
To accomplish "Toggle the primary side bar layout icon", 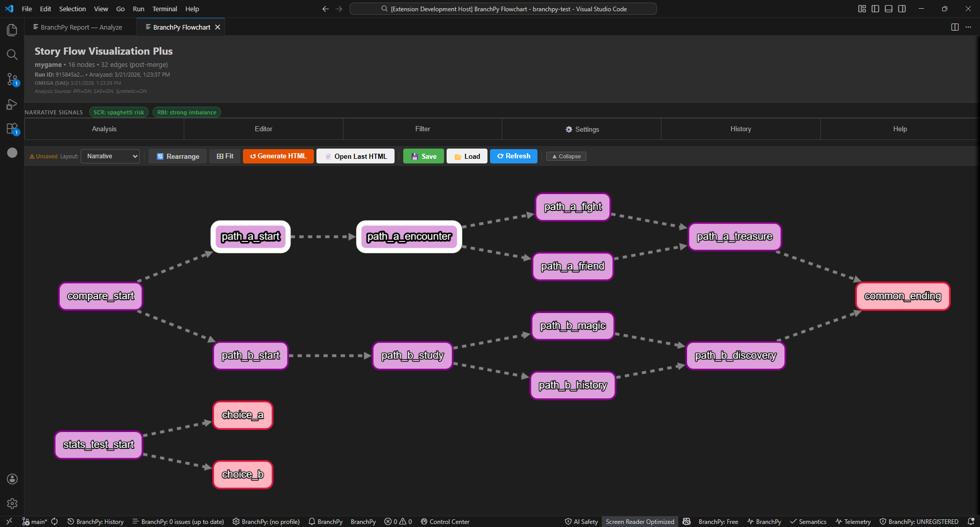I will pyautogui.click(x=875, y=9).
